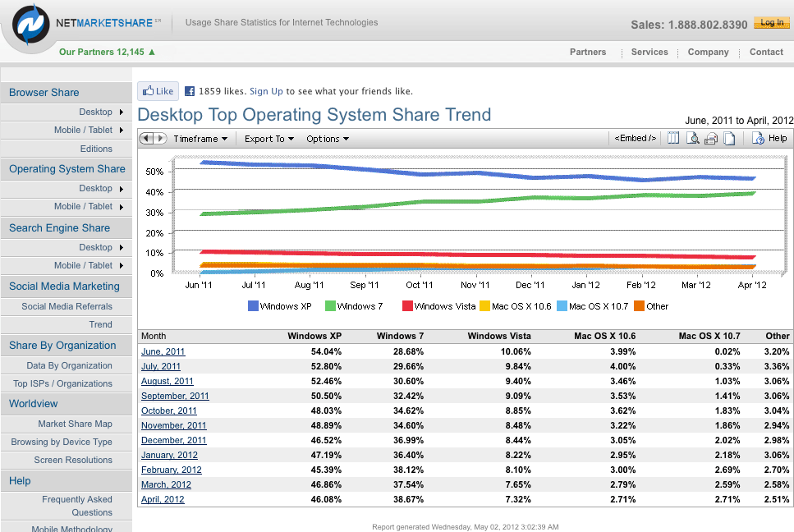Image resolution: width=794 pixels, height=532 pixels.
Task: Click the Log In button
Action: coord(772,23)
